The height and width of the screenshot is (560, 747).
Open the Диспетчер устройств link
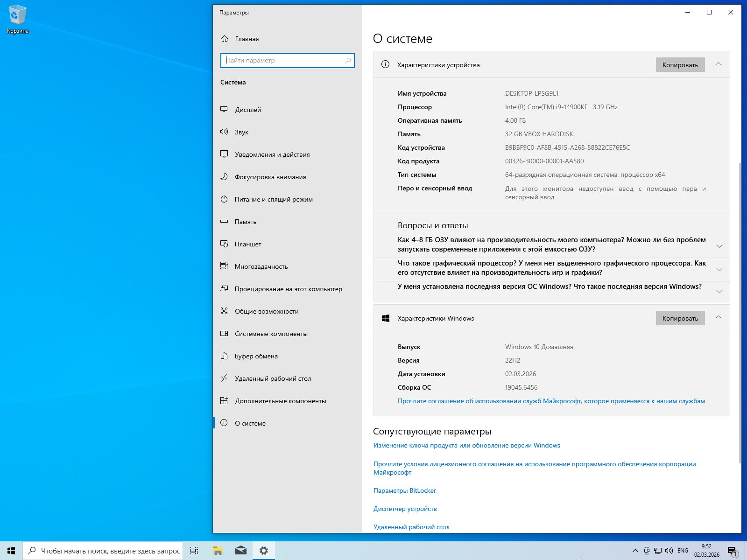coord(405,509)
